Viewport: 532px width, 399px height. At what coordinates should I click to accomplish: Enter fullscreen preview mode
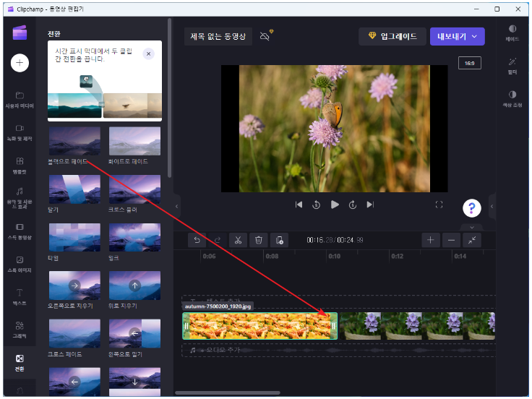[439, 205]
